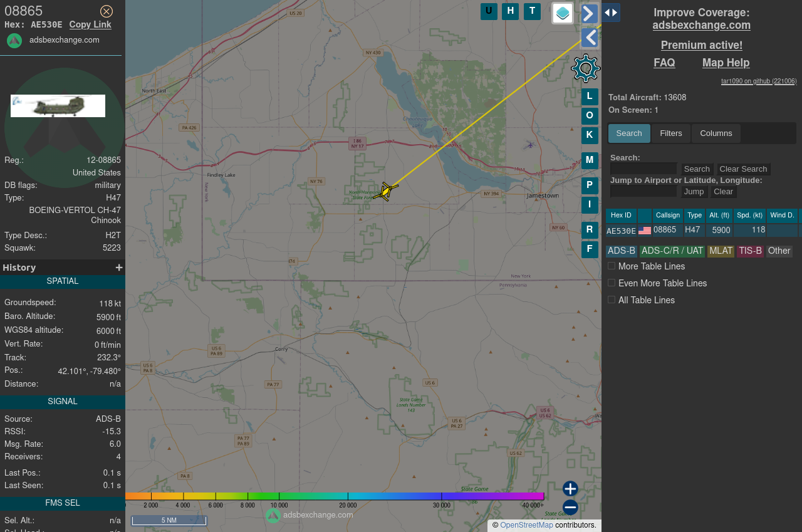Toggle the sidebar expand/collapse double-arrow button
This screenshot has height=532, width=802.
(611, 13)
